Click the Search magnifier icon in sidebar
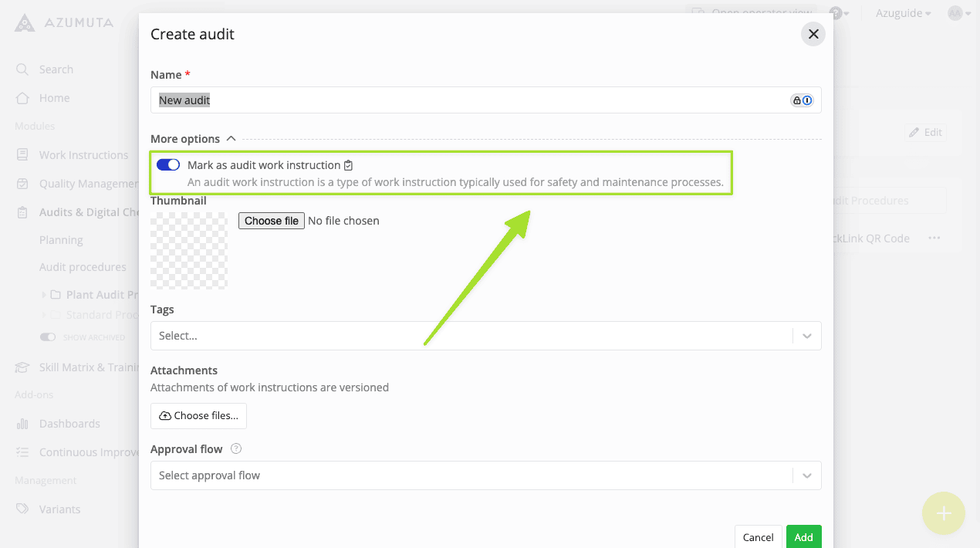 click(x=22, y=69)
